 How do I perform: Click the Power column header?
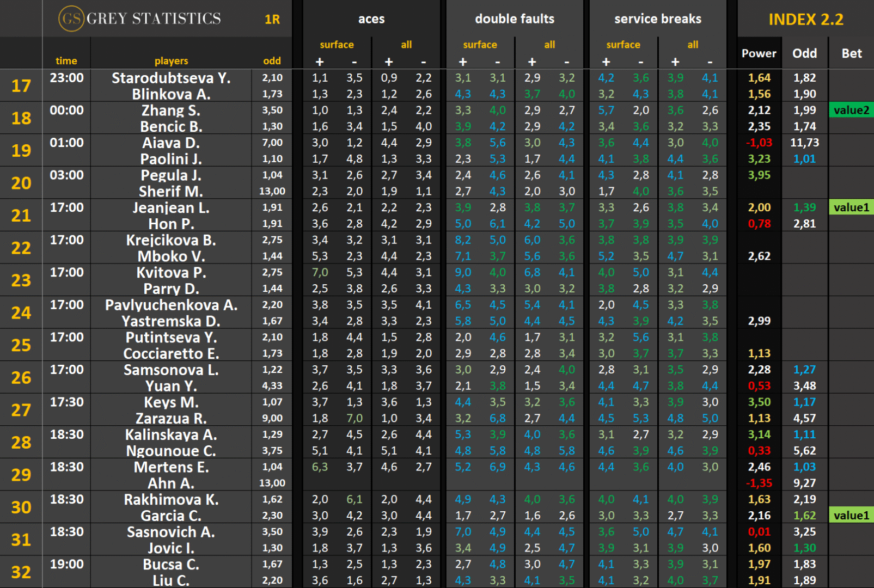[x=759, y=53]
